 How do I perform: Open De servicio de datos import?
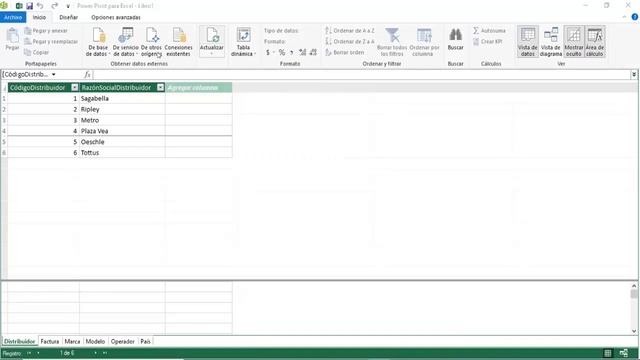[126, 42]
